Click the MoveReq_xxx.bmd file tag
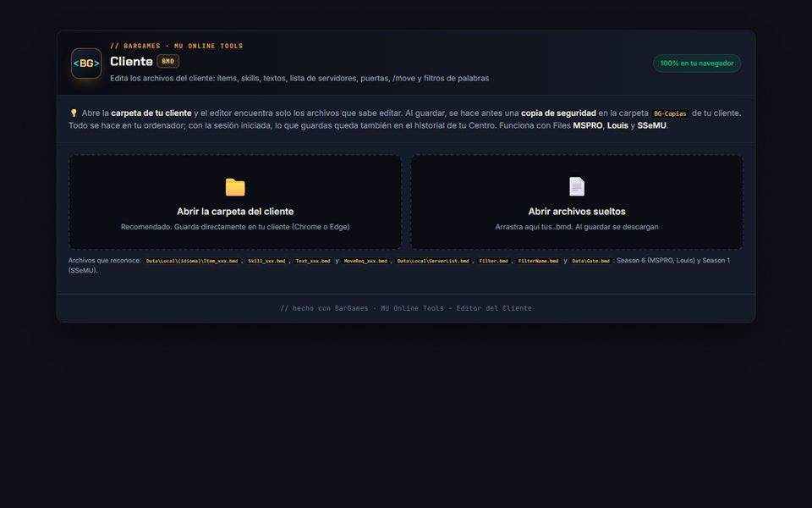Screen dimensions: 812x508 click(365, 261)
